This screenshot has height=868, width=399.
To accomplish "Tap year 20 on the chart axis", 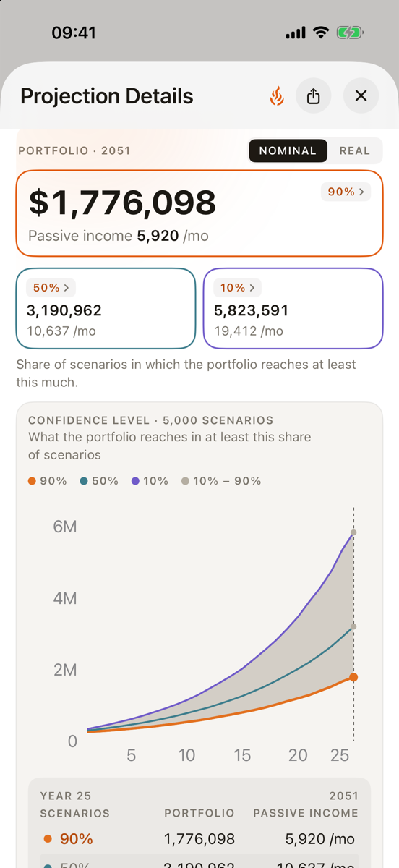I will (298, 756).
